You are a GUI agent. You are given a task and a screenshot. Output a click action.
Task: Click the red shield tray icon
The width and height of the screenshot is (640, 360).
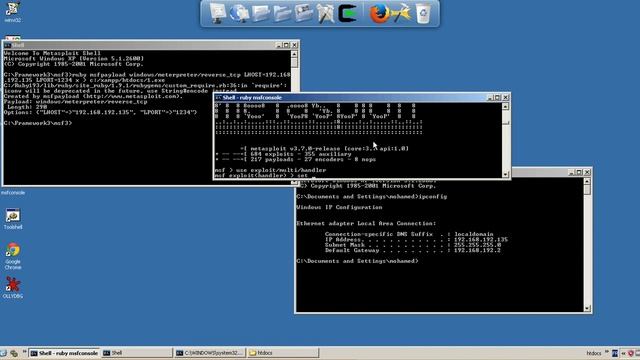coord(631,353)
